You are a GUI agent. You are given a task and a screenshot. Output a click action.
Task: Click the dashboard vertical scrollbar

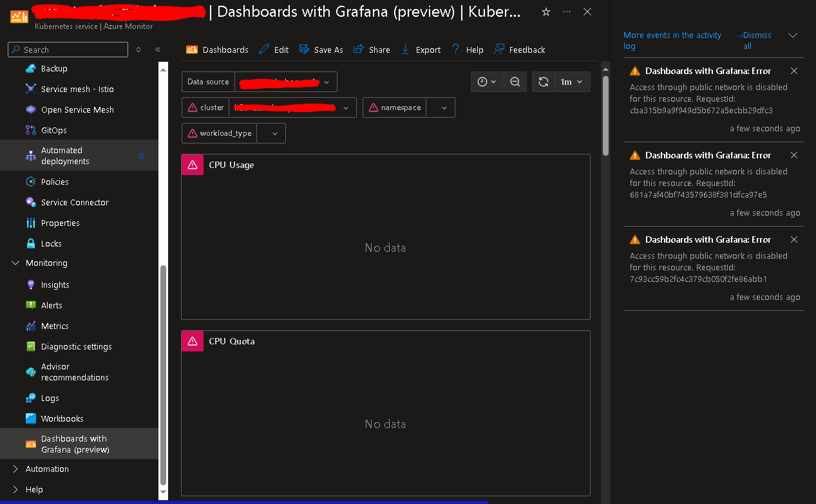(605, 116)
